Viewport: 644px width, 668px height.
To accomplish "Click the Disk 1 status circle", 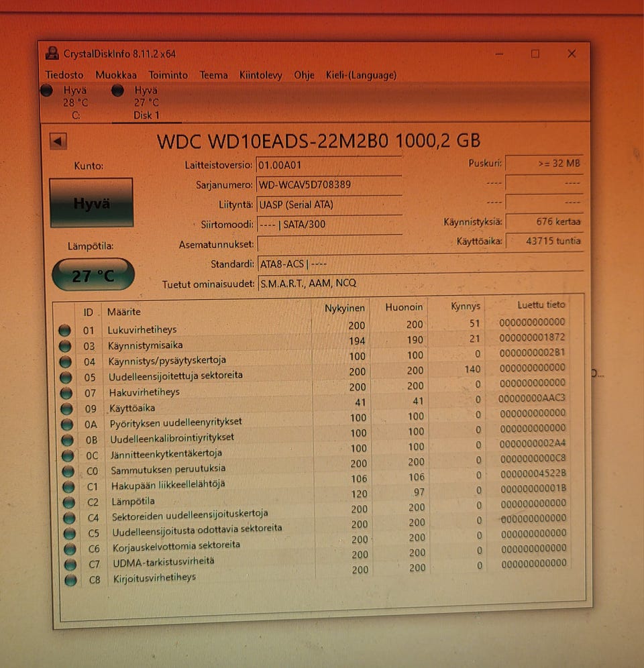I will tap(117, 91).
